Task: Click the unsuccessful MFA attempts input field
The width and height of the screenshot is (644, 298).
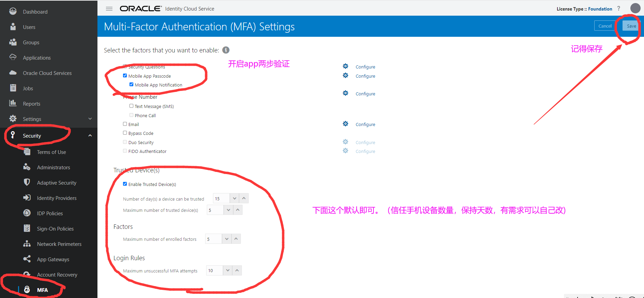Action: (x=215, y=270)
